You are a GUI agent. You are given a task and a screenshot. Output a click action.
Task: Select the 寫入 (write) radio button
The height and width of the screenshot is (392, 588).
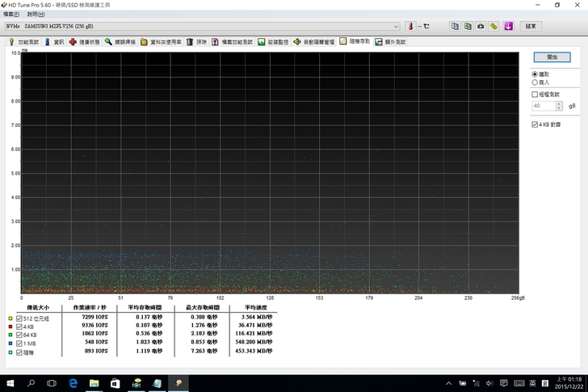pos(535,82)
